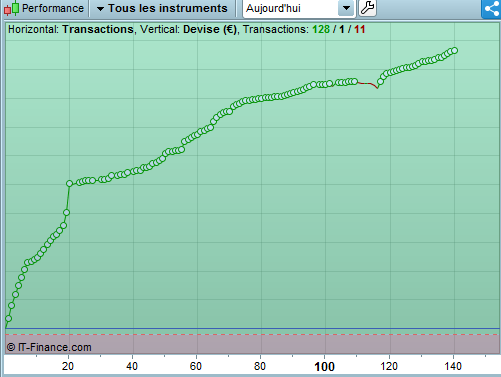Click the Transactions horizontal axis label
The width and height of the screenshot is (501, 377).
click(x=98, y=29)
